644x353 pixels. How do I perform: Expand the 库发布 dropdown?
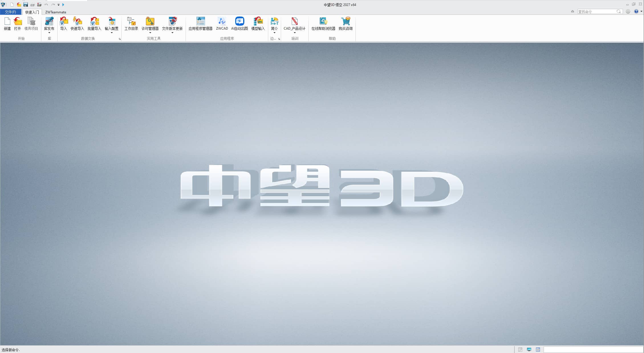(x=49, y=33)
